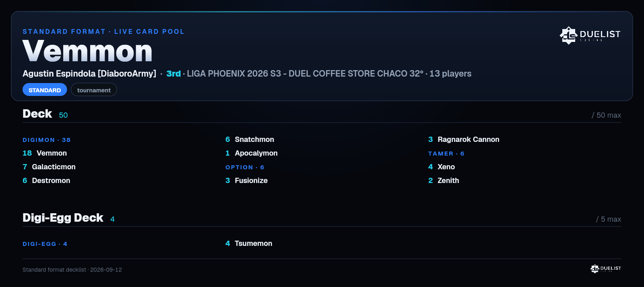The height and width of the screenshot is (287, 644).
Task: Click the Digi-Egg Deck section heading
Action: [63, 218]
